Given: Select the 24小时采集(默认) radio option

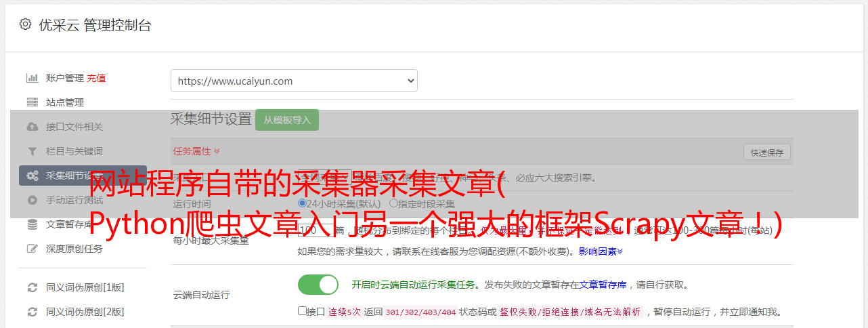Looking at the screenshot, I should [x=303, y=203].
